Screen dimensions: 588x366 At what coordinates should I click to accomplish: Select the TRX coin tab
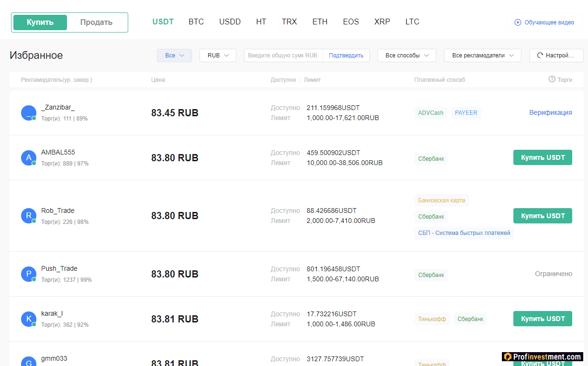289,22
